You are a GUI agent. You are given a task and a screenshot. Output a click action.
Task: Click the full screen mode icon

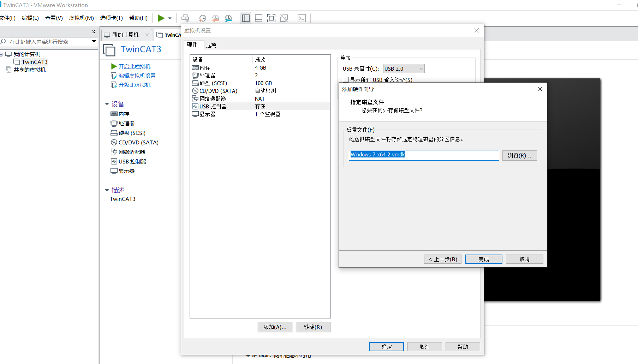point(271,18)
